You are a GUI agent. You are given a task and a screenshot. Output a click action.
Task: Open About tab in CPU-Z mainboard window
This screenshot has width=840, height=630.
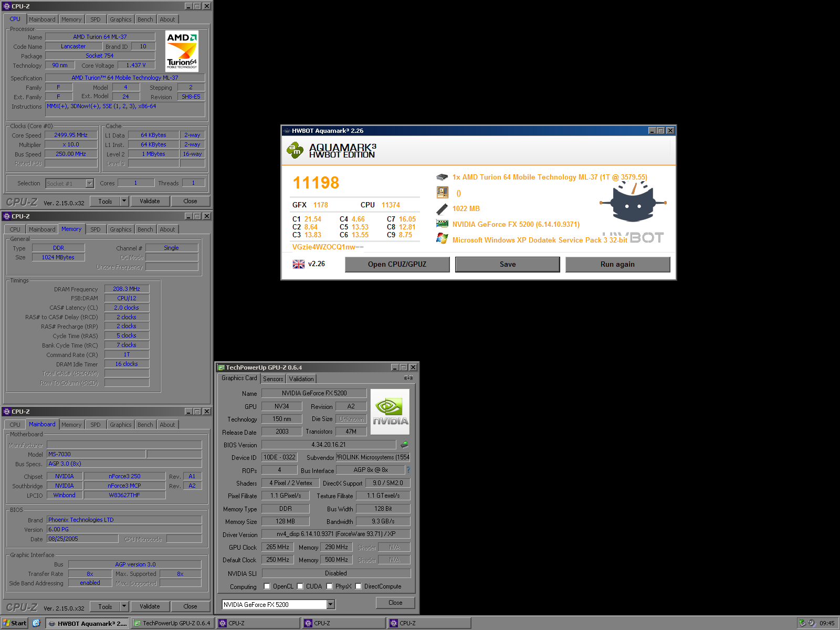(x=167, y=425)
